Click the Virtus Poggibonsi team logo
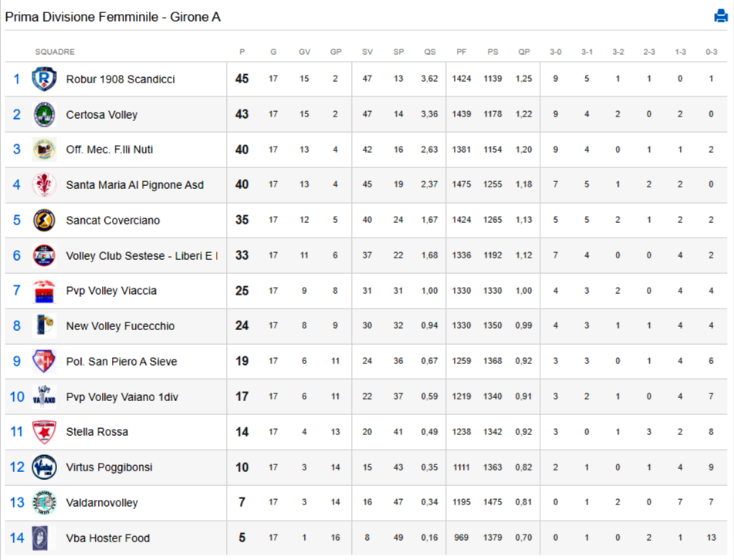 click(44, 467)
